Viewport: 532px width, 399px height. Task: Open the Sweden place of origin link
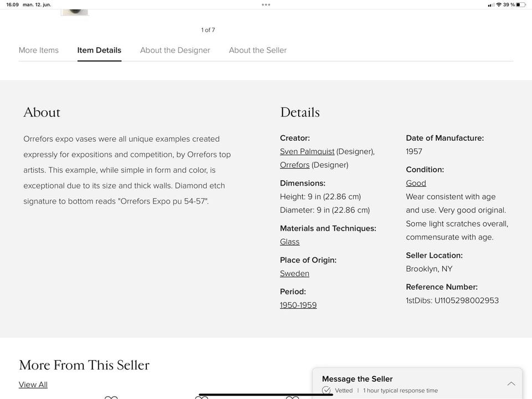click(x=295, y=273)
